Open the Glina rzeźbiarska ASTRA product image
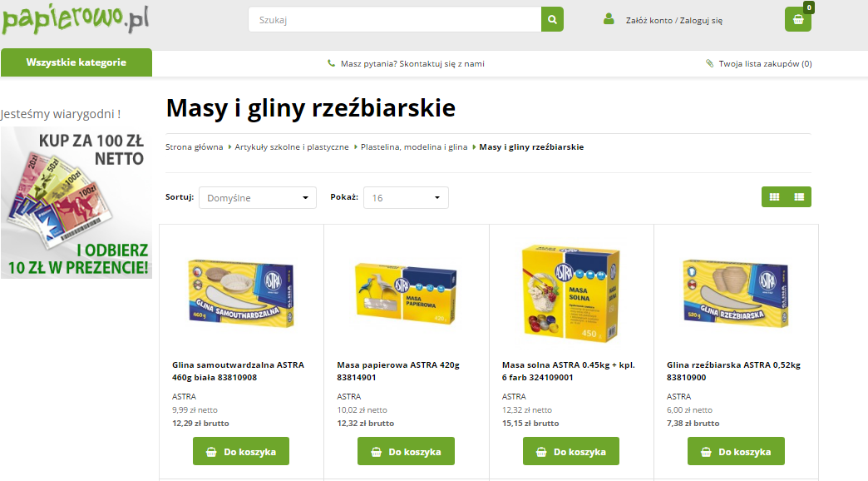 [736, 294]
